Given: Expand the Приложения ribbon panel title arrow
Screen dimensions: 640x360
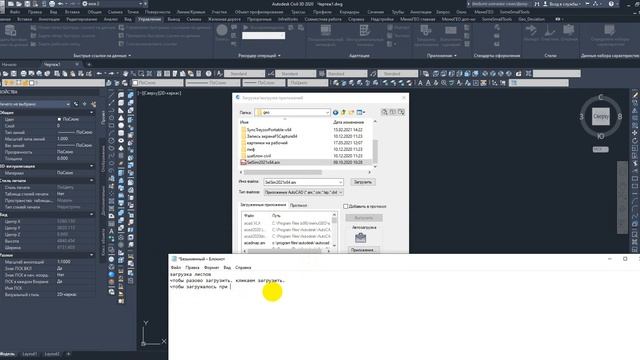Looking at the screenshot, I should pyautogui.click(x=455, y=56).
